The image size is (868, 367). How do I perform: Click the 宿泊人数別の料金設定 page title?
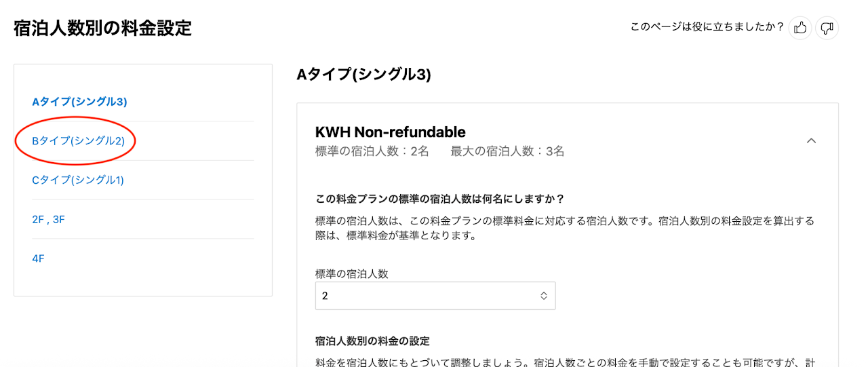[102, 28]
